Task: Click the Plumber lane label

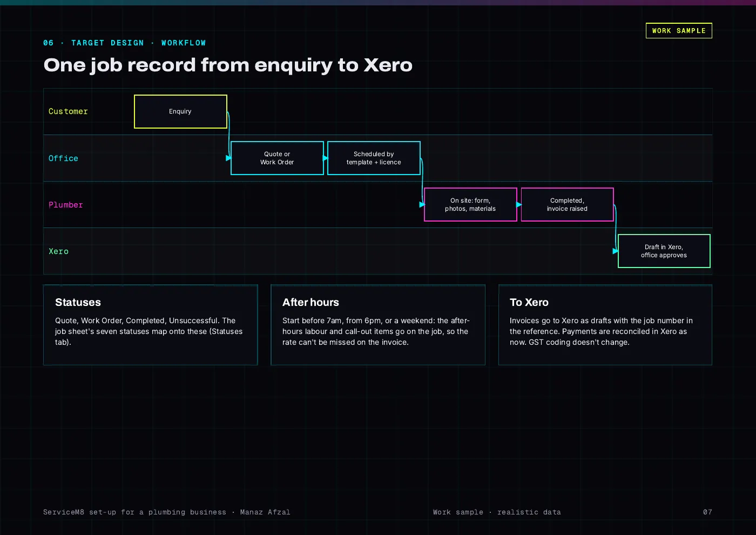Action: 66,205
